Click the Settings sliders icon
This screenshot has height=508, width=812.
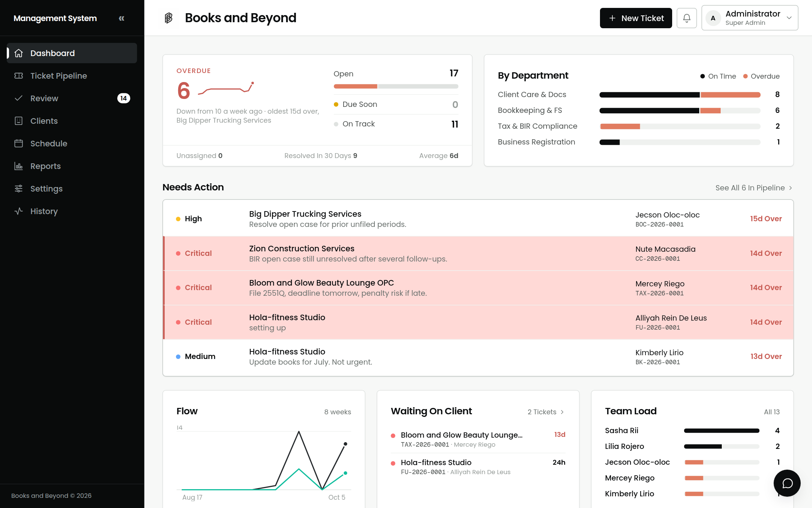tap(19, 189)
